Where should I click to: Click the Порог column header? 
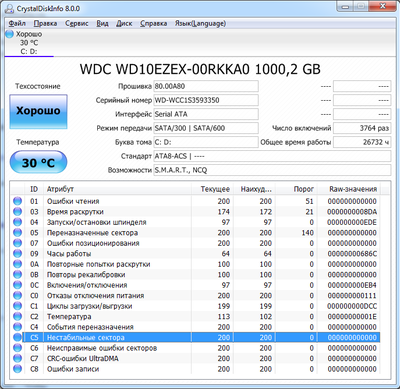point(297,189)
